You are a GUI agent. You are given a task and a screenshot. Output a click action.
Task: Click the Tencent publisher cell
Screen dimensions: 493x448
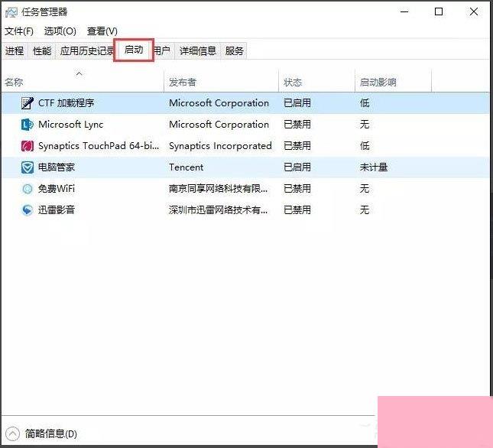click(x=186, y=167)
